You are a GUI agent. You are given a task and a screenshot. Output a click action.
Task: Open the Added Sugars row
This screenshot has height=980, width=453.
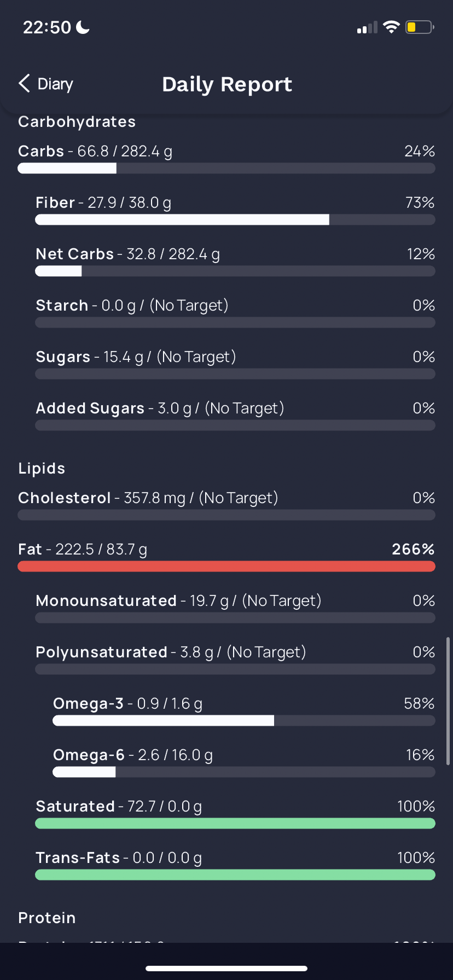coord(235,415)
